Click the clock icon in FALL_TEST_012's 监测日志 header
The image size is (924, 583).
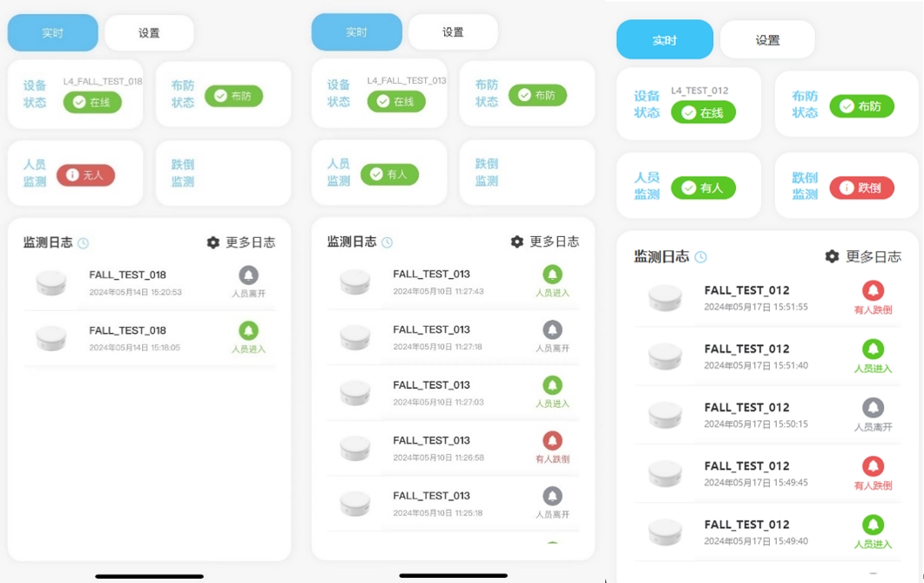(x=701, y=257)
